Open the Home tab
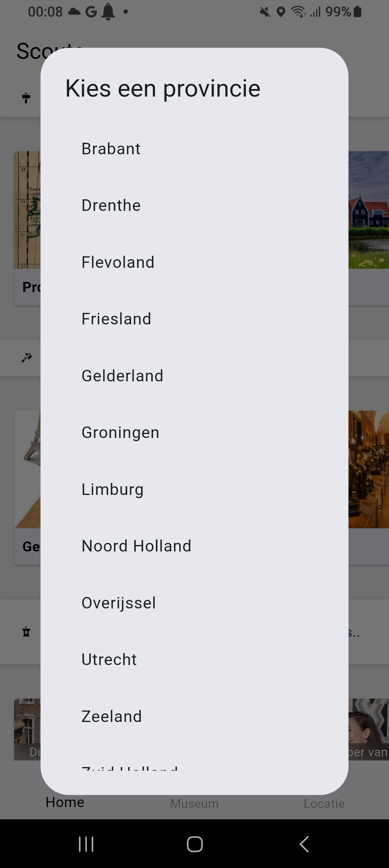 tap(65, 803)
